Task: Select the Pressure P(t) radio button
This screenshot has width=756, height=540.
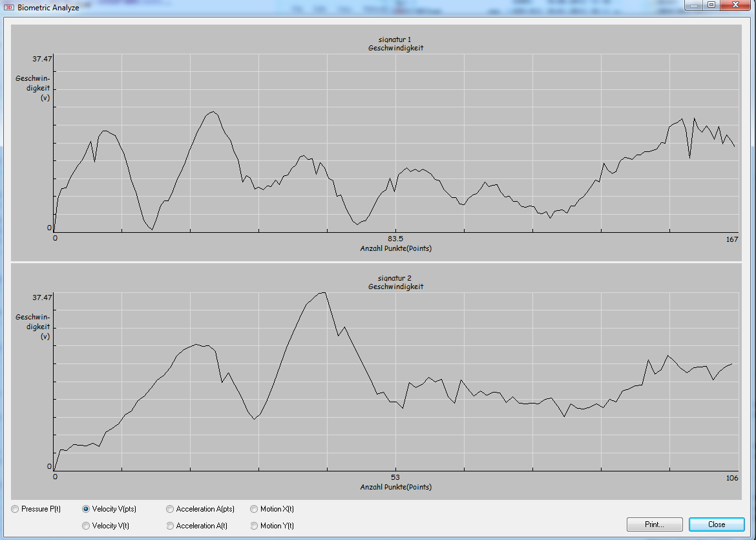Action: click(15, 509)
